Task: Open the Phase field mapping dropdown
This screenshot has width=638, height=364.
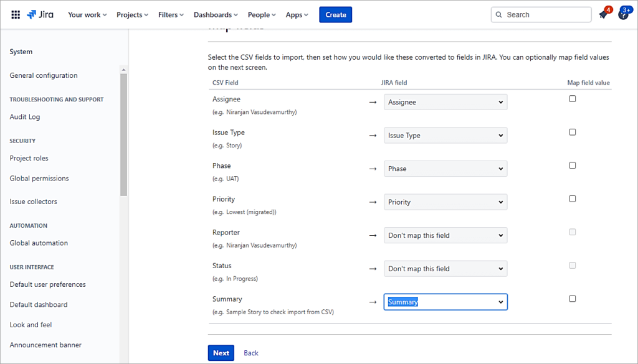Action: point(445,168)
